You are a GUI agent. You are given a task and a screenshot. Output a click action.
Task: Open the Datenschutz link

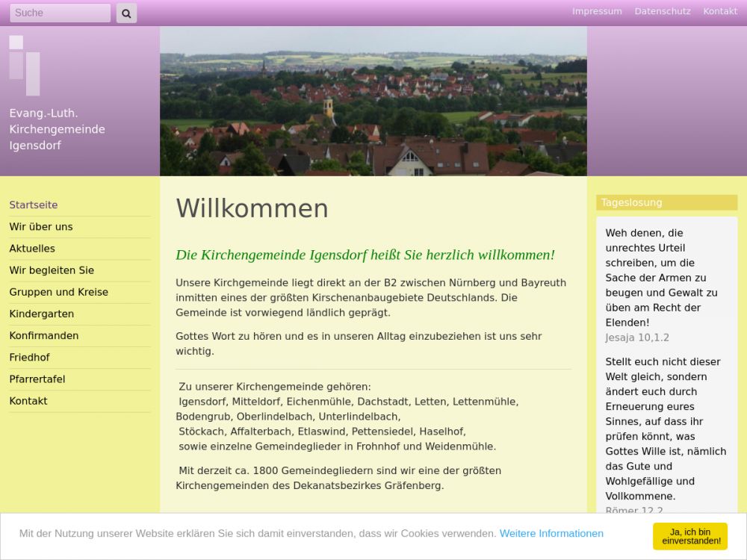[663, 11]
